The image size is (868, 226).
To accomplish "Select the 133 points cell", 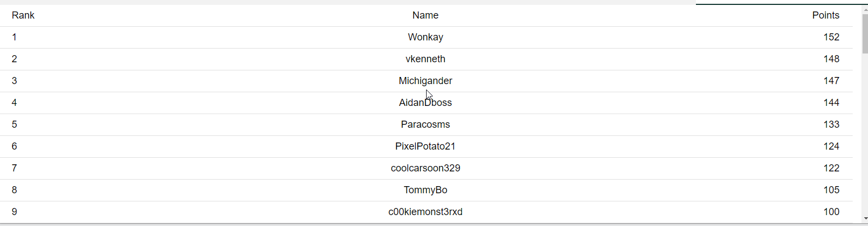I will 831,124.
